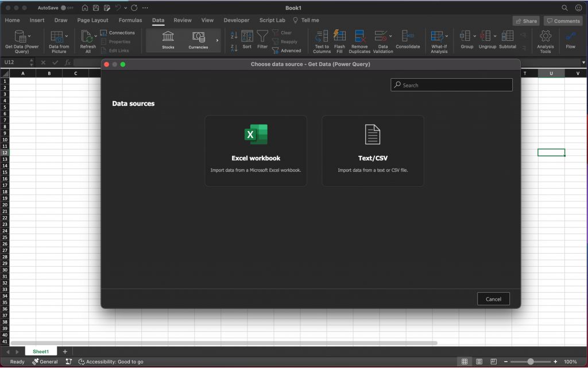The image size is (588, 368).
Task: Click the Tell me search box
Action: click(306, 20)
